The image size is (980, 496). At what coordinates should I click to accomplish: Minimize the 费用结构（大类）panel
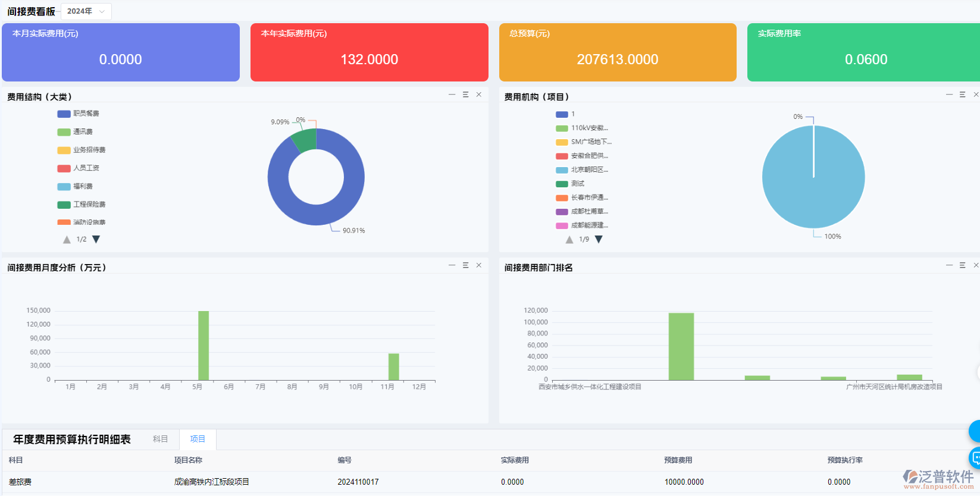[452, 95]
